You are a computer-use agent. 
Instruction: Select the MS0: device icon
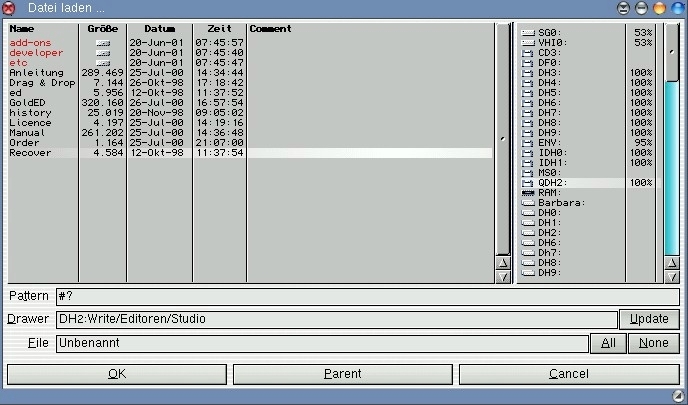pos(528,173)
